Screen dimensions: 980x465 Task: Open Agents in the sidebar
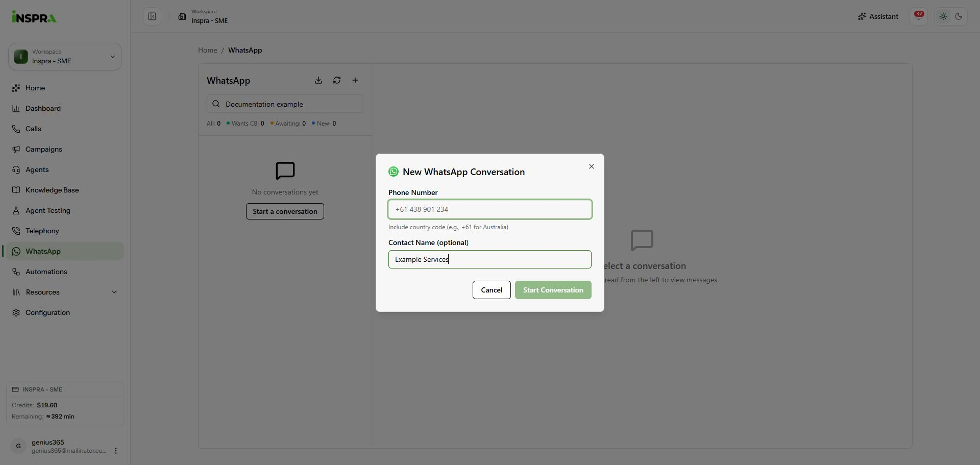[x=65, y=169]
